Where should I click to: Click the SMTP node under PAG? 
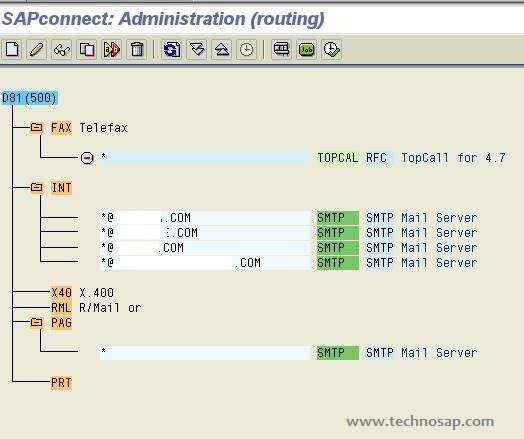click(338, 352)
